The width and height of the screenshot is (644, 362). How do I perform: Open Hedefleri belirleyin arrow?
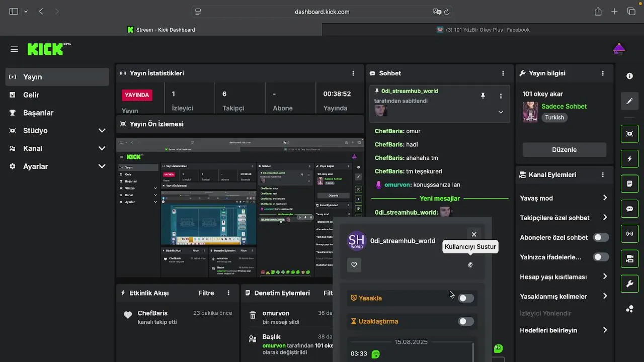(605, 330)
